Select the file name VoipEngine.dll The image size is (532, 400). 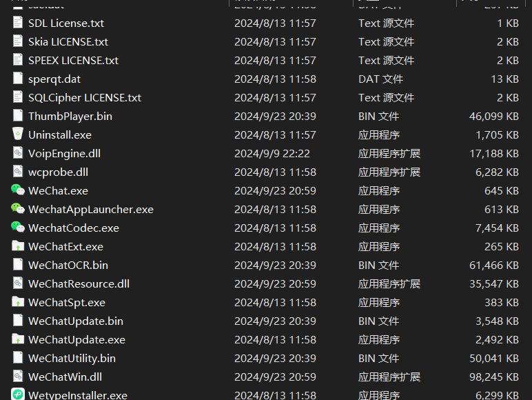click(x=65, y=154)
